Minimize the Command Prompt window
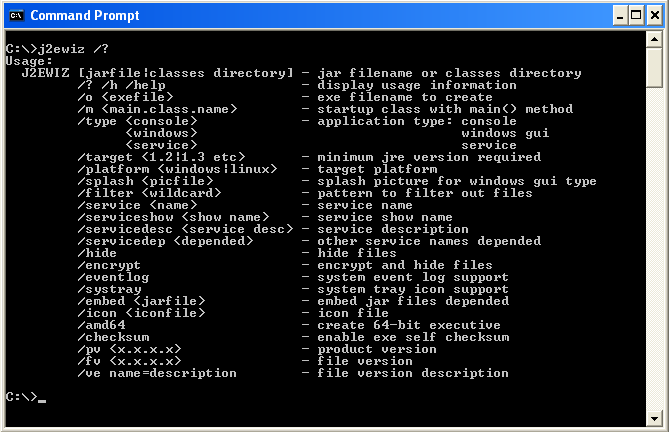The image size is (669, 432). pyautogui.click(x=620, y=16)
